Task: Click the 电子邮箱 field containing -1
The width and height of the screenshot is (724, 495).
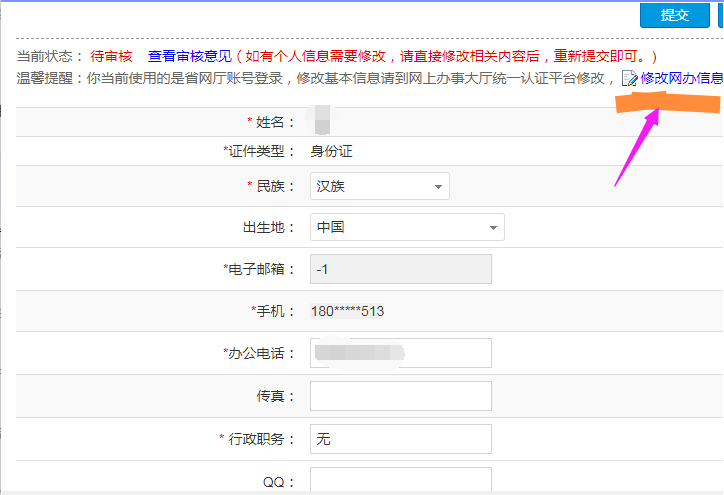Action: click(x=401, y=269)
